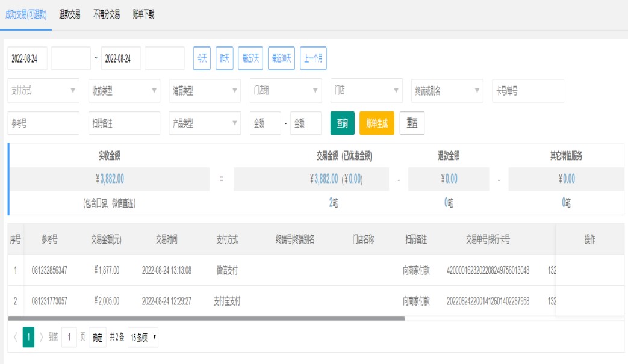Screen dimensions: 628x364
Task: Open the 门店组 dropdown arrow
Action: click(x=316, y=91)
